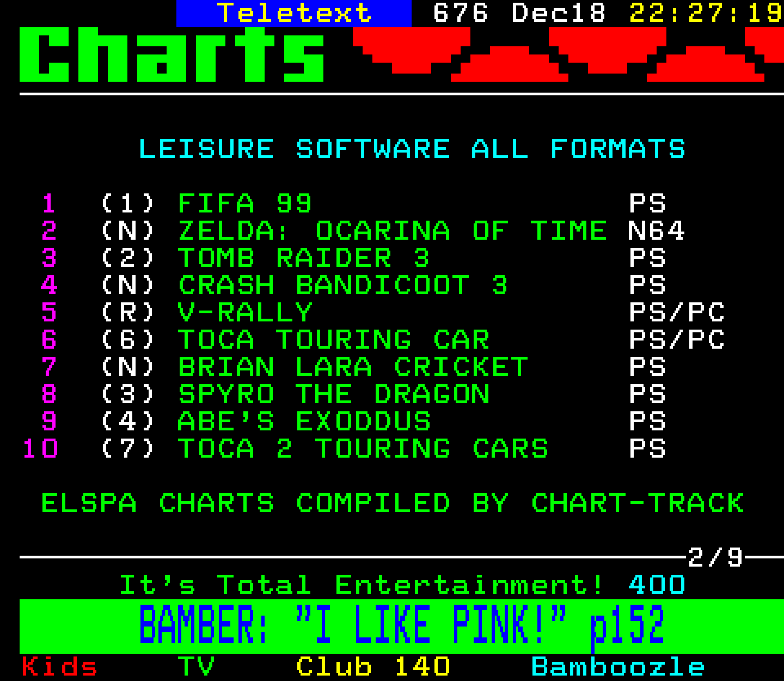Click the (R) re-entry marker for V-RALLY
The width and height of the screenshot is (784, 681).
pyautogui.click(x=128, y=313)
